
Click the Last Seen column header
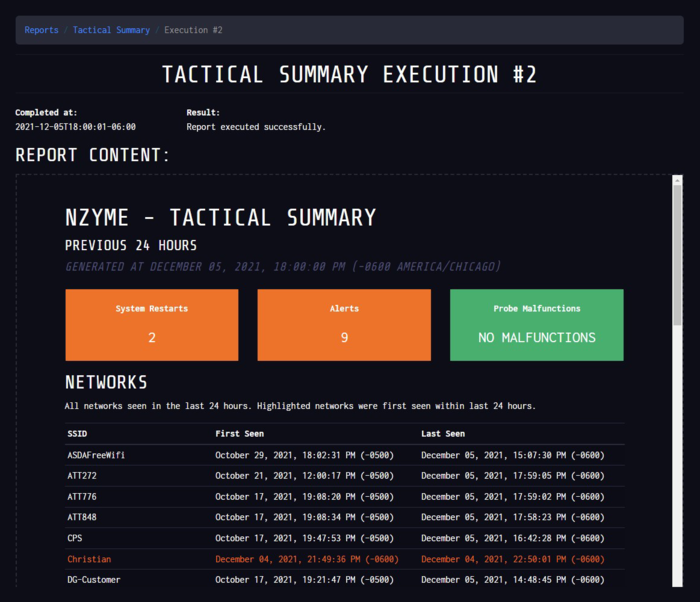444,434
